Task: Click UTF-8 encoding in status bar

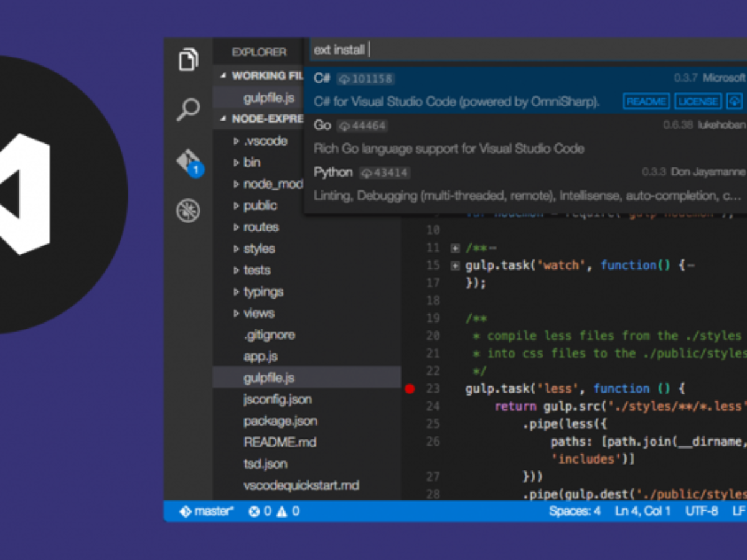Action: (702, 511)
